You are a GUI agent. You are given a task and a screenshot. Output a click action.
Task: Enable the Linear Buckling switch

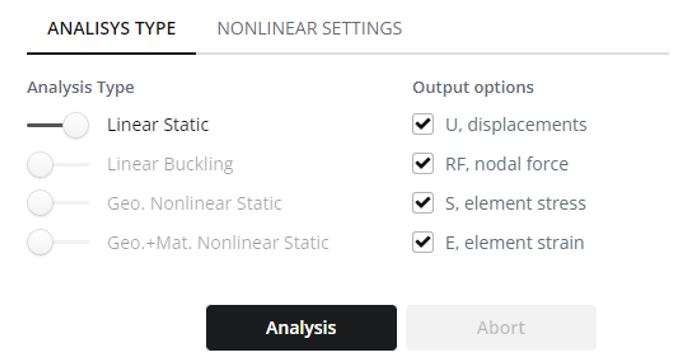tap(58, 164)
